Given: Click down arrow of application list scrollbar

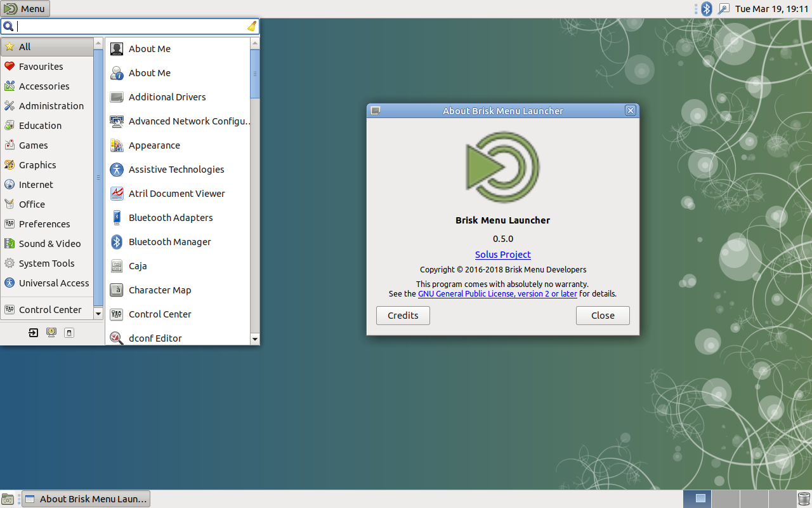Looking at the screenshot, I should (255, 340).
